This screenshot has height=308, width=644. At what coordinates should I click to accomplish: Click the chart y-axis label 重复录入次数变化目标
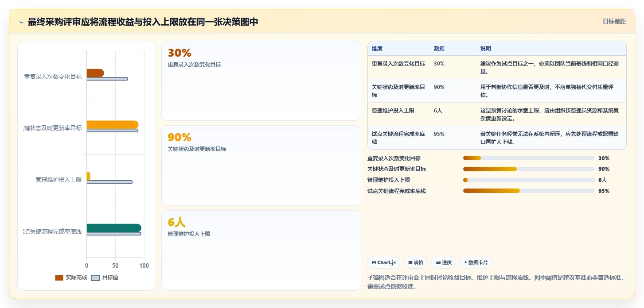pos(53,77)
